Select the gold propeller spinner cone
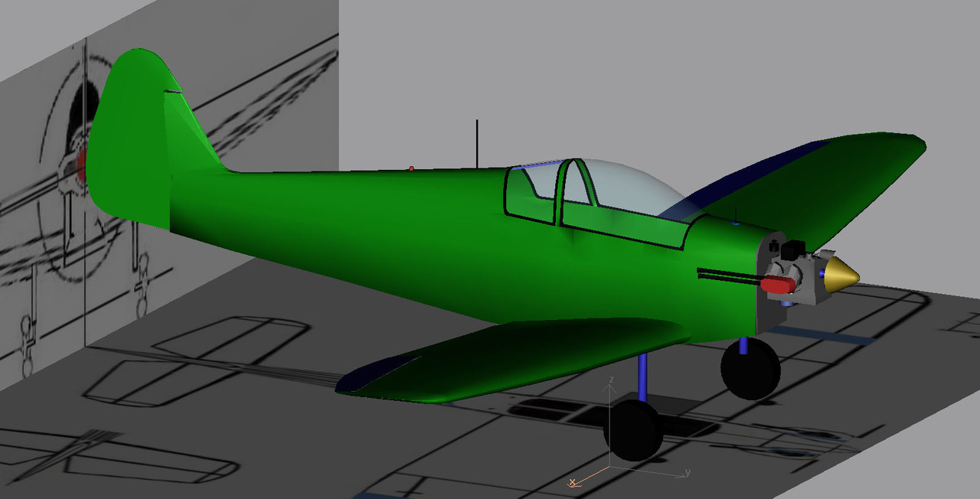This screenshot has height=499, width=980. coord(841,276)
